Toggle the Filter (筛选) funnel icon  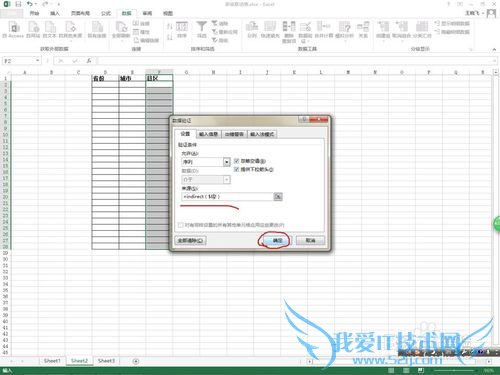tap(201, 29)
